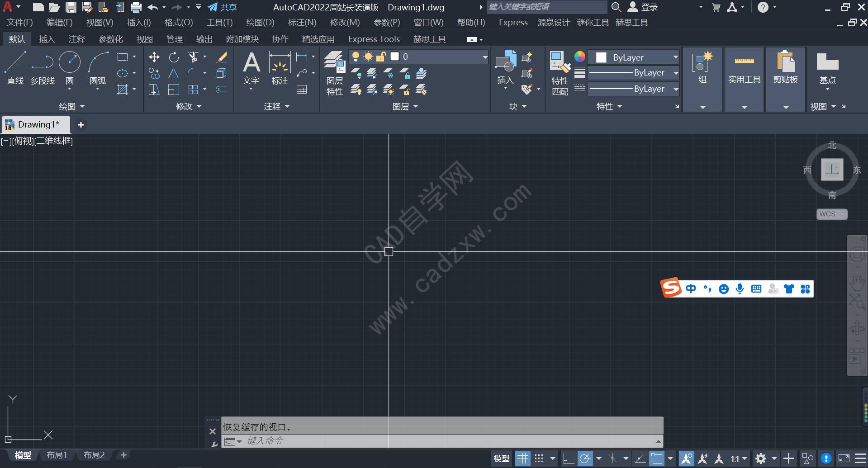Click the 布局1 layout tab
Screen dimensions: 868x468
point(57,455)
